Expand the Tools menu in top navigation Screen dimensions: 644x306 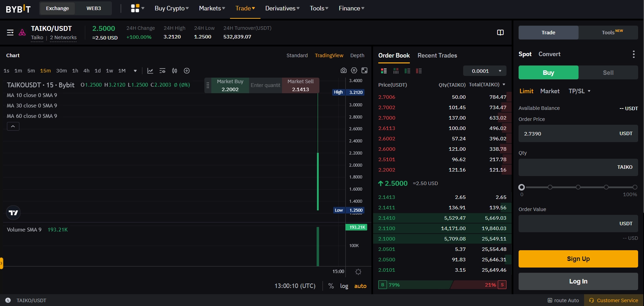pyautogui.click(x=319, y=8)
